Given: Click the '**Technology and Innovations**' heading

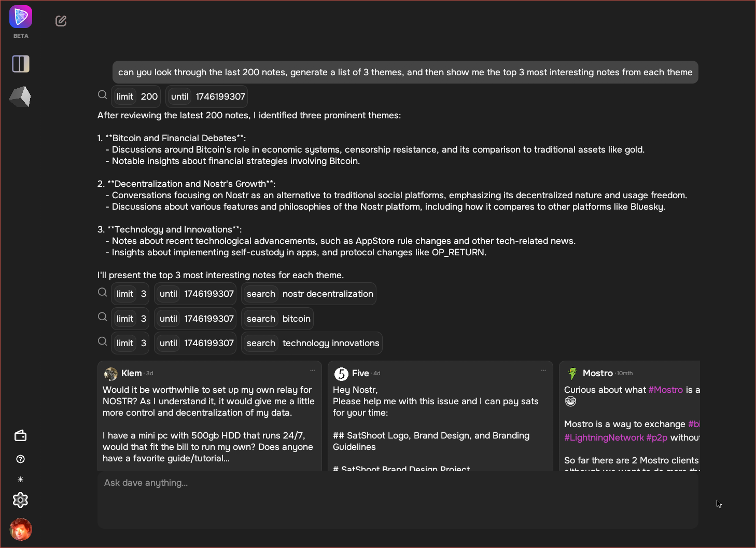Looking at the screenshot, I should click(x=174, y=229).
